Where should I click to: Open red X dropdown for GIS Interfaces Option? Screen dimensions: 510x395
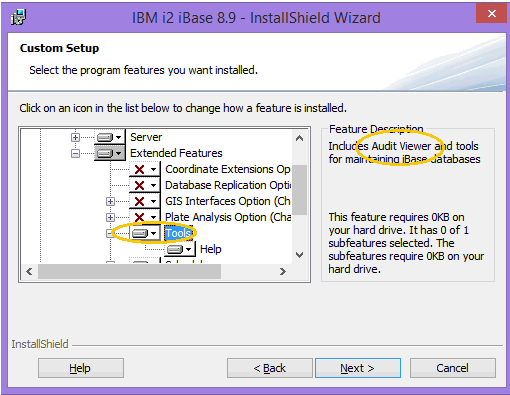(x=145, y=201)
